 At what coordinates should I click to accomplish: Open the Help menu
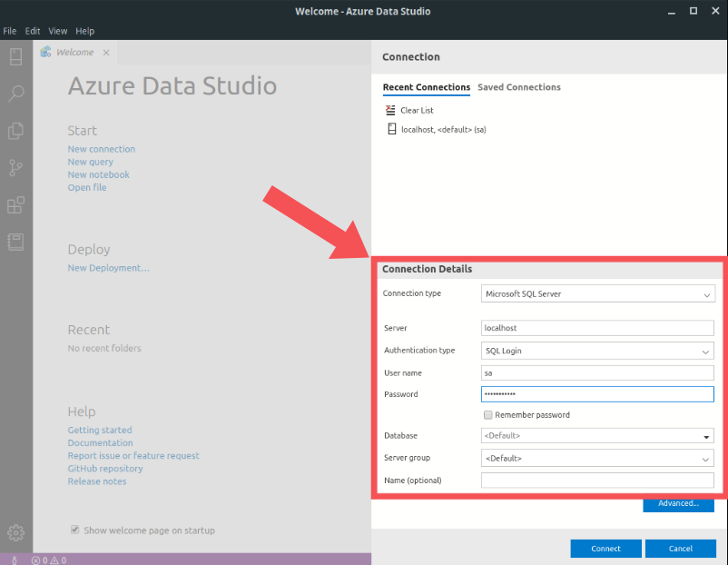(85, 31)
